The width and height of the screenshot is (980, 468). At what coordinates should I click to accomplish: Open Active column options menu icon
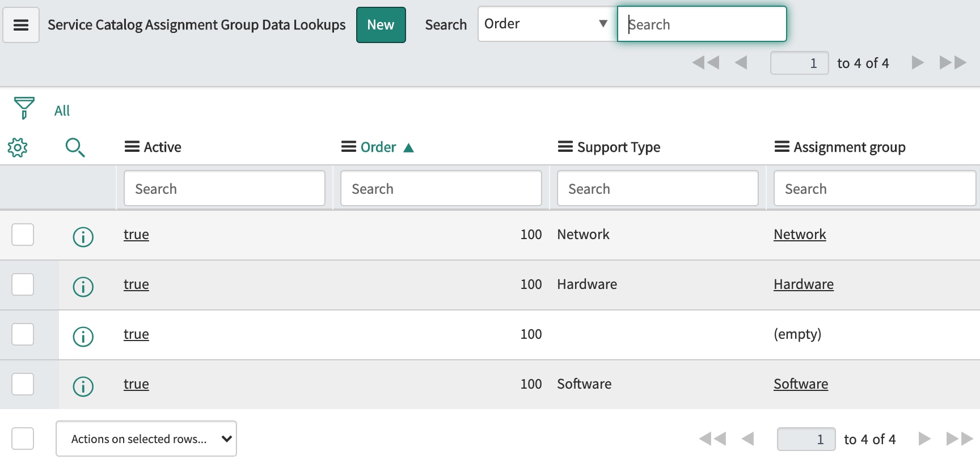[132, 147]
